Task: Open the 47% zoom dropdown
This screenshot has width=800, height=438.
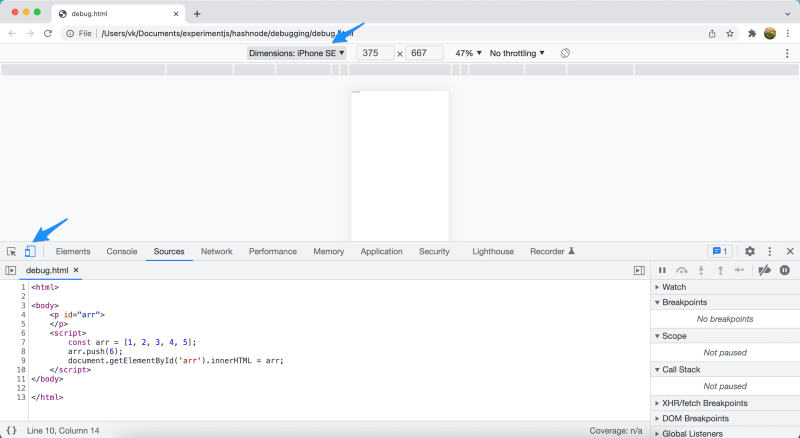Action: [x=468, y=53]
